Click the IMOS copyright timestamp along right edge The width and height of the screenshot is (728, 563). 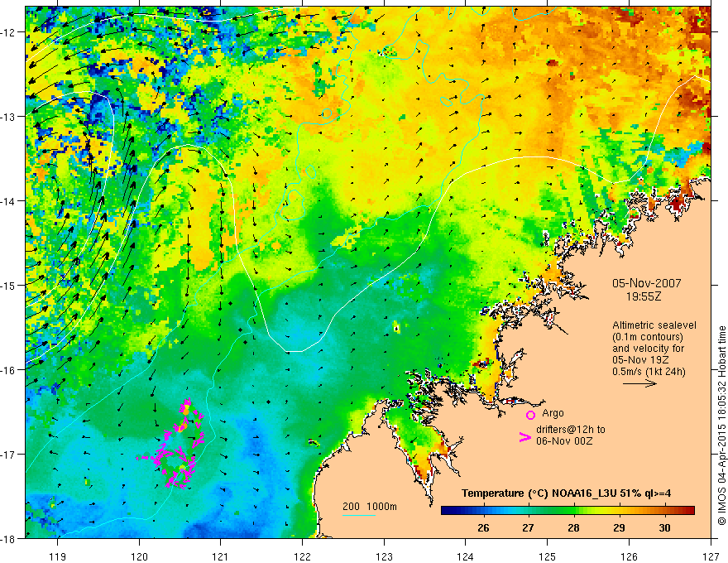[x=722, y=426]
